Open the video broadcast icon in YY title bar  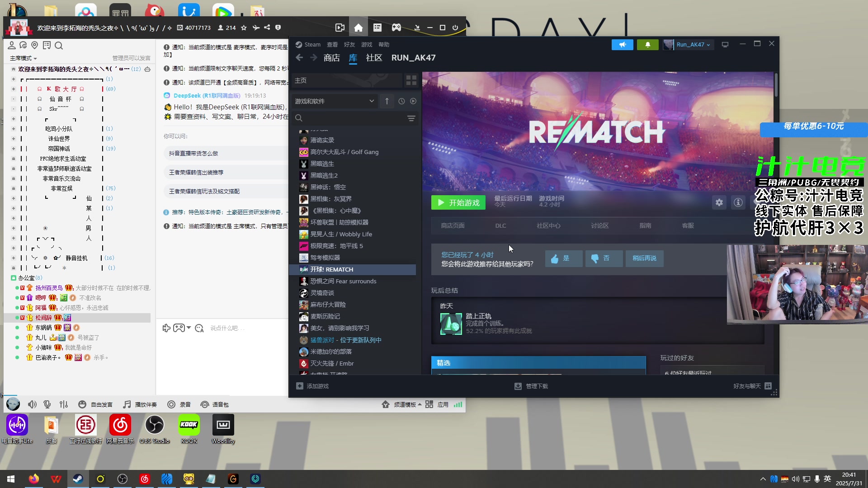340,28
